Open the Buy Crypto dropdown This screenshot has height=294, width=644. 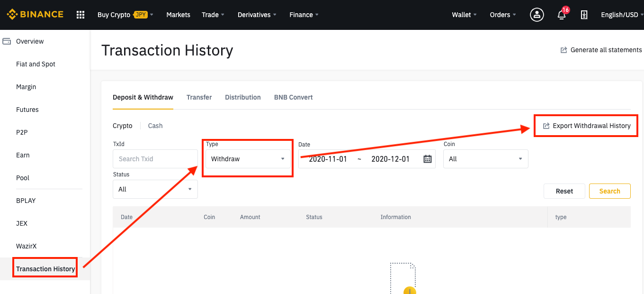(x=125, y=15)
